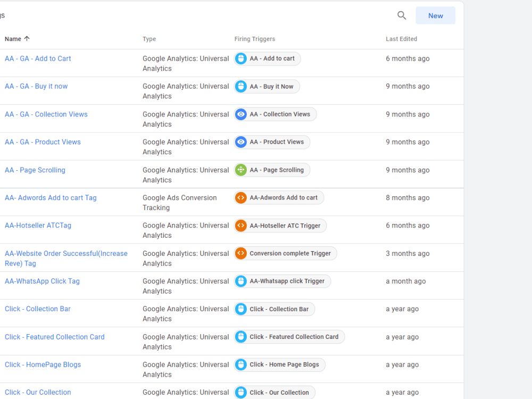Open the AA-Adwords Add to cart trigger chip

pos(279,197)
